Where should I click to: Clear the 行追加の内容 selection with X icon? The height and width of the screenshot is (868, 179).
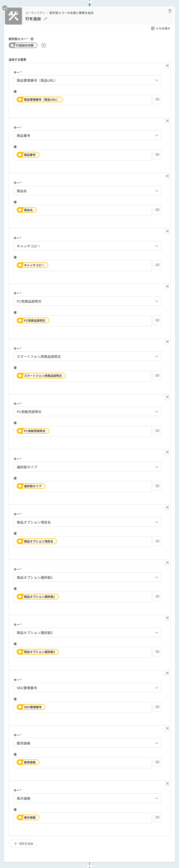[43, 45]
